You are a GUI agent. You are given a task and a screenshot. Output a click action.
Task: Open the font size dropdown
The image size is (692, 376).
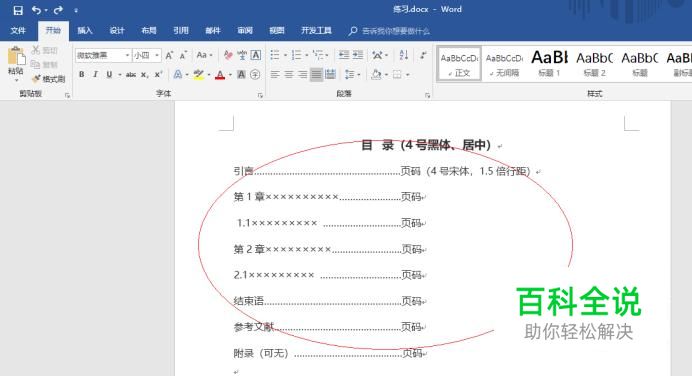click(157, 55)
